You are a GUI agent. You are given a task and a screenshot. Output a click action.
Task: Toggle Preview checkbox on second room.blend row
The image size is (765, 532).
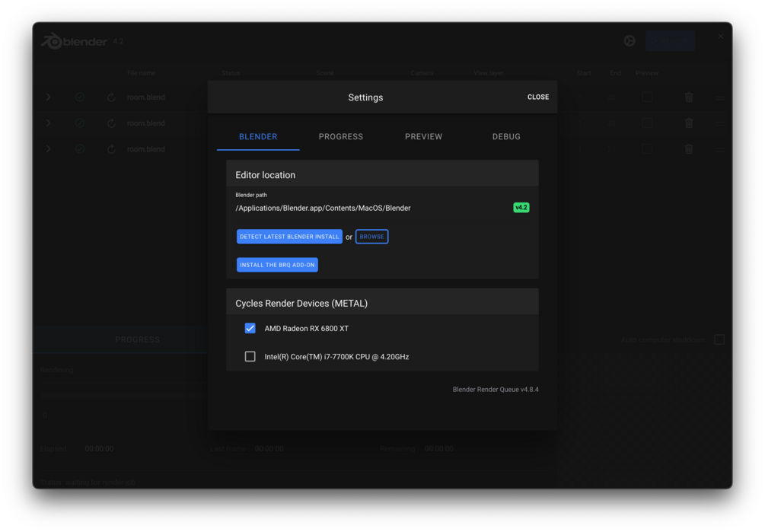[x=647, y=123]
